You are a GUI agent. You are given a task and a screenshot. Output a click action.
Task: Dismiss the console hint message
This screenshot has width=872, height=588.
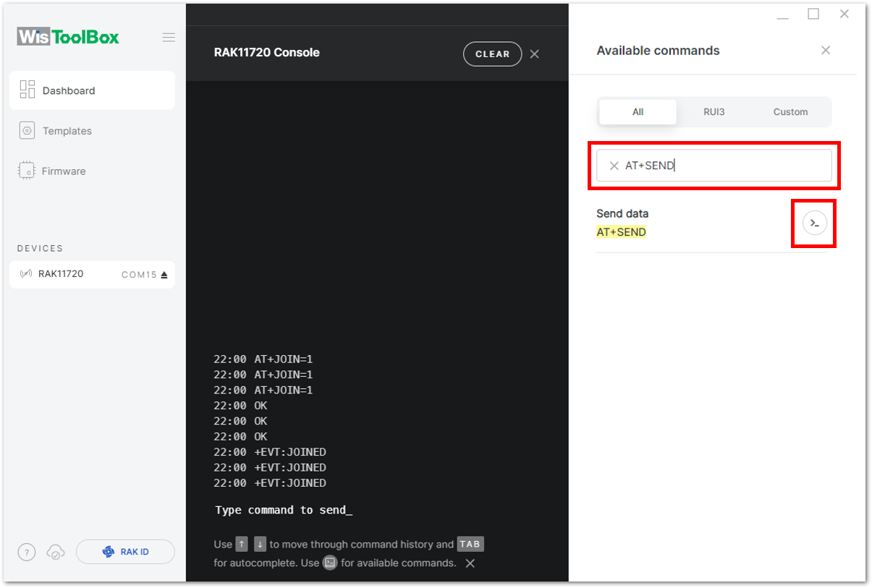[470, 563]
